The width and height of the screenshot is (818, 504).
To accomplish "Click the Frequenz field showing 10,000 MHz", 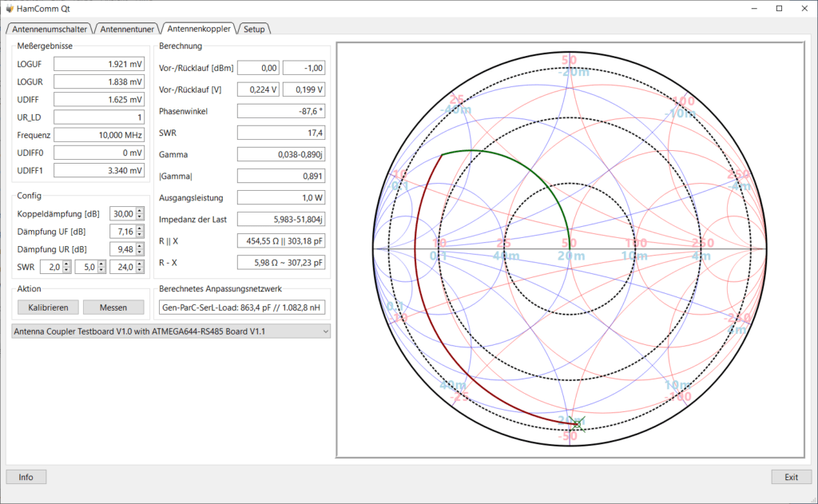I will pos(99,135).
